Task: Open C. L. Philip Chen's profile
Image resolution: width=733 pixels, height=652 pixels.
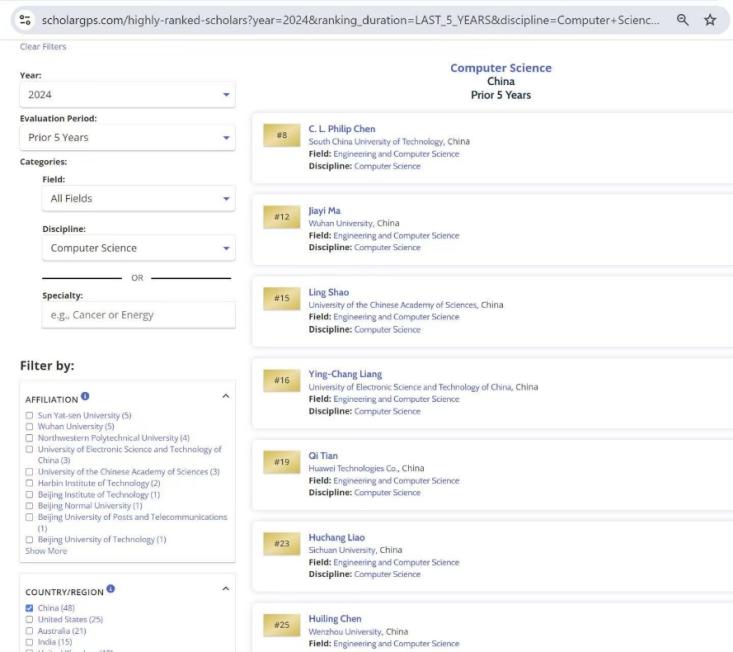Action: click(341, 129)
